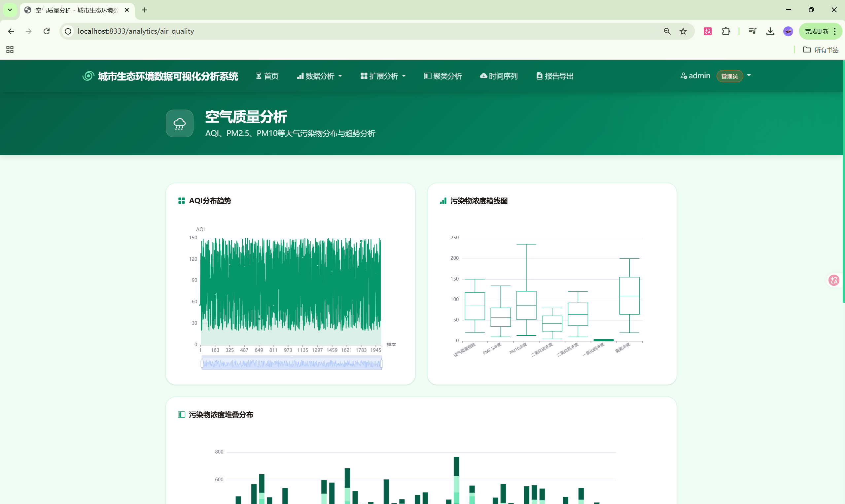The image size is (845, 504).
Task: Open browser downloads
Action: (x=770, y=31)
